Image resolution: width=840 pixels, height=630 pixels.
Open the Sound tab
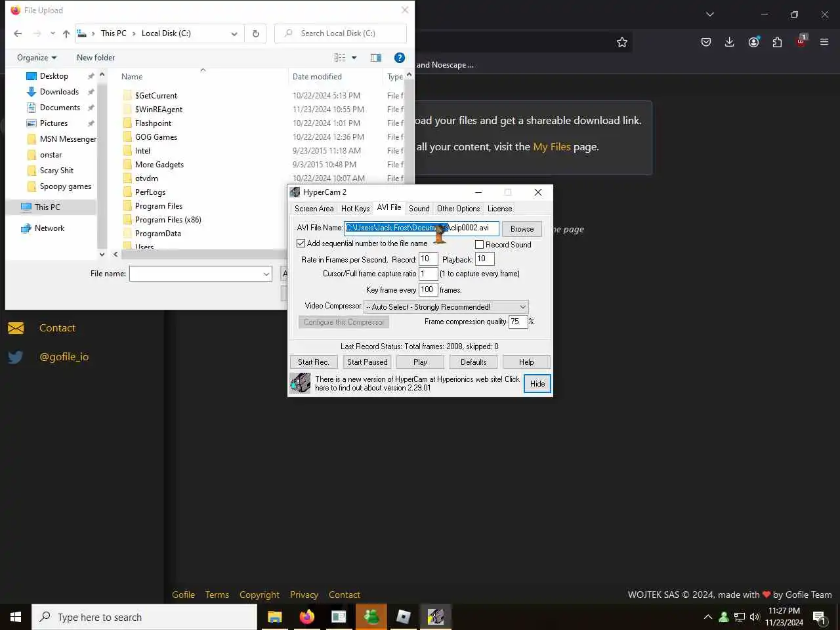point(419,209)
